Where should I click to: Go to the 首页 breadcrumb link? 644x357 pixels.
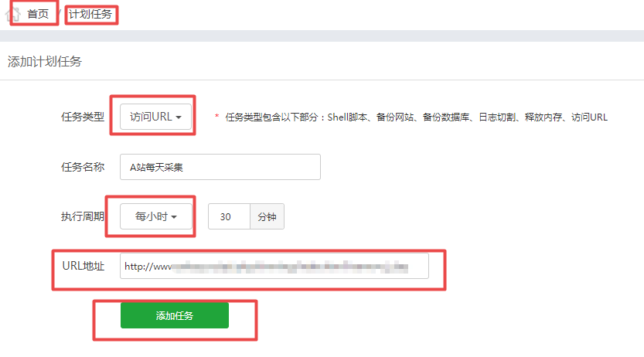point(38,14)
